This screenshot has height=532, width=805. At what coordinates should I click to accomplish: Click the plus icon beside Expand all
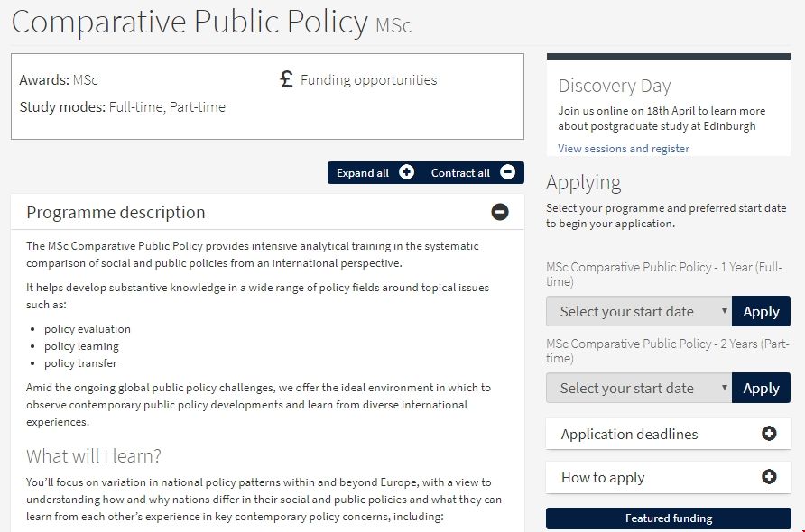coord(406,172)
